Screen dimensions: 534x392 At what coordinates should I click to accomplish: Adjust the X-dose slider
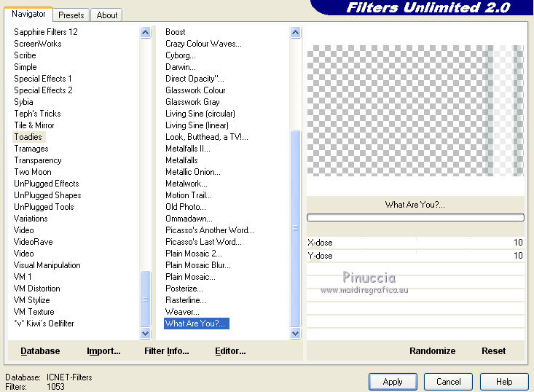point(415,243)
